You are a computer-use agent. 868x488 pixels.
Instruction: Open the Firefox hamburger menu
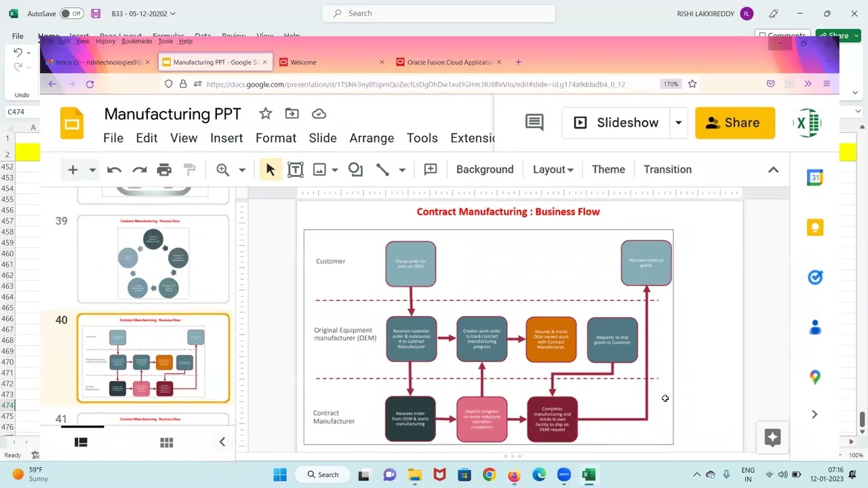(827, 84)
